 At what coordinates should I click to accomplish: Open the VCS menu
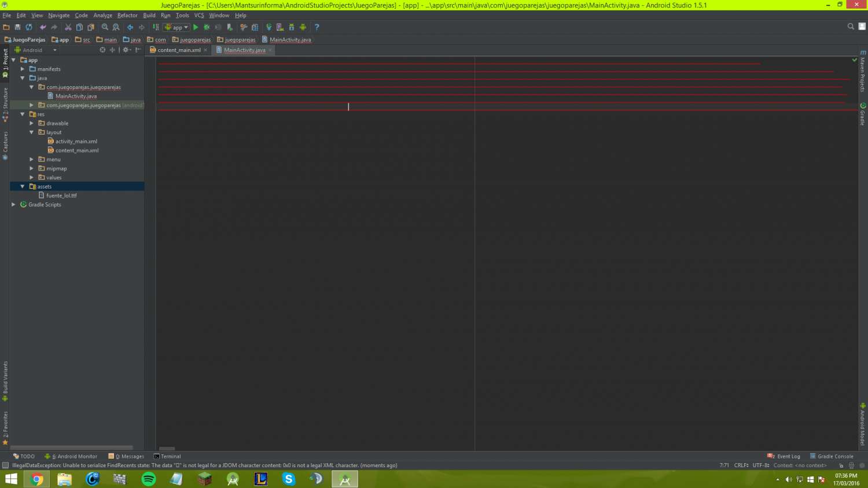(199, 16)
